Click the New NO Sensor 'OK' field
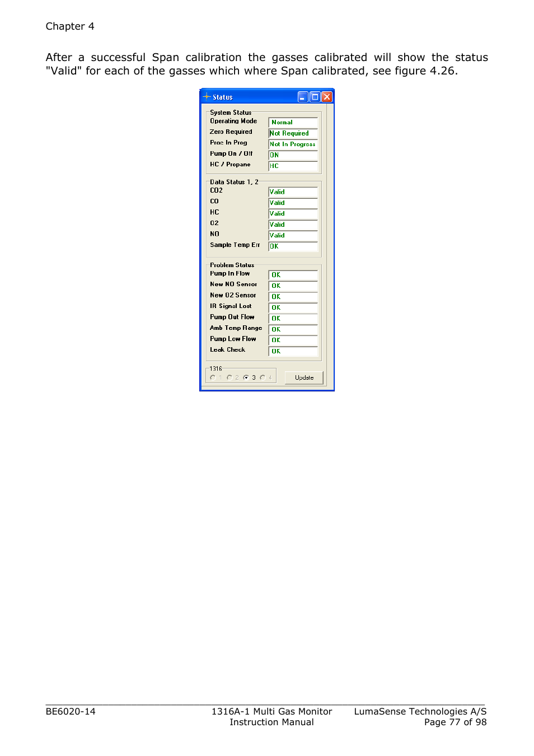 point(293,286)
